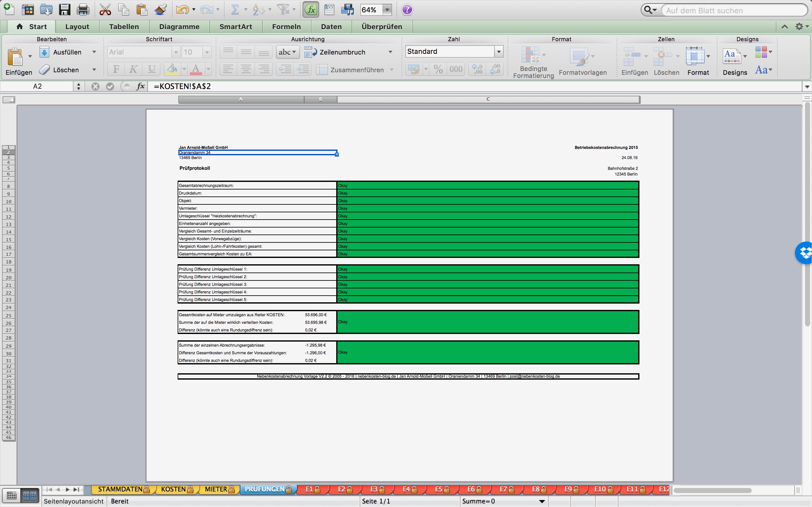812x507 pixels.
Task: Open the font color swatch
Action: coord(196,69)
